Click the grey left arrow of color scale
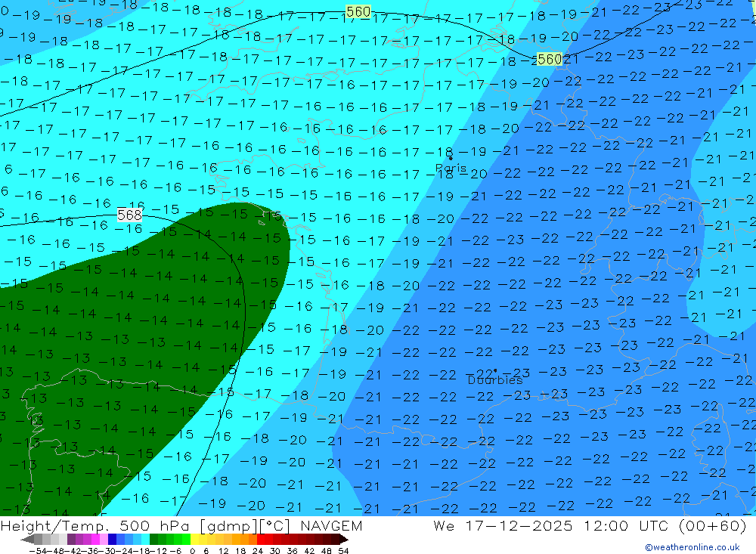This screenshot has height=554, width=756. click(27, 540)
